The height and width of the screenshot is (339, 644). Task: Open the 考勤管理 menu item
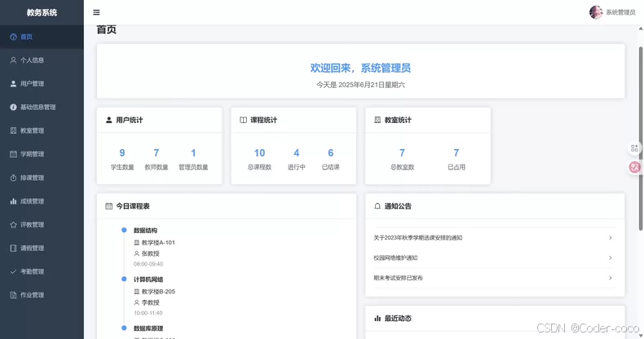(42, 271)
